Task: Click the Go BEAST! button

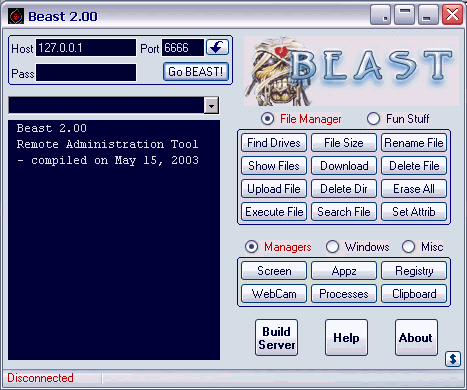Action: pyautogui.click(x=196, y=72)
